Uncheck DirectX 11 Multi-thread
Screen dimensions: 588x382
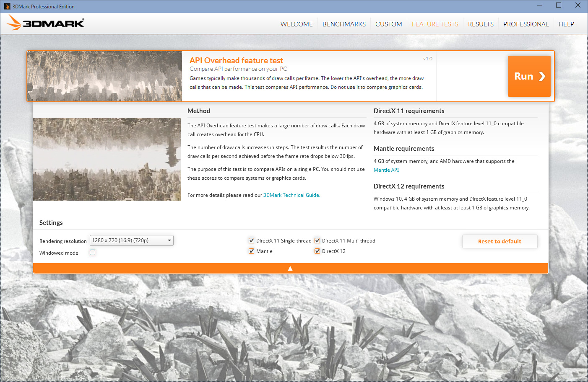pos(317,241)
